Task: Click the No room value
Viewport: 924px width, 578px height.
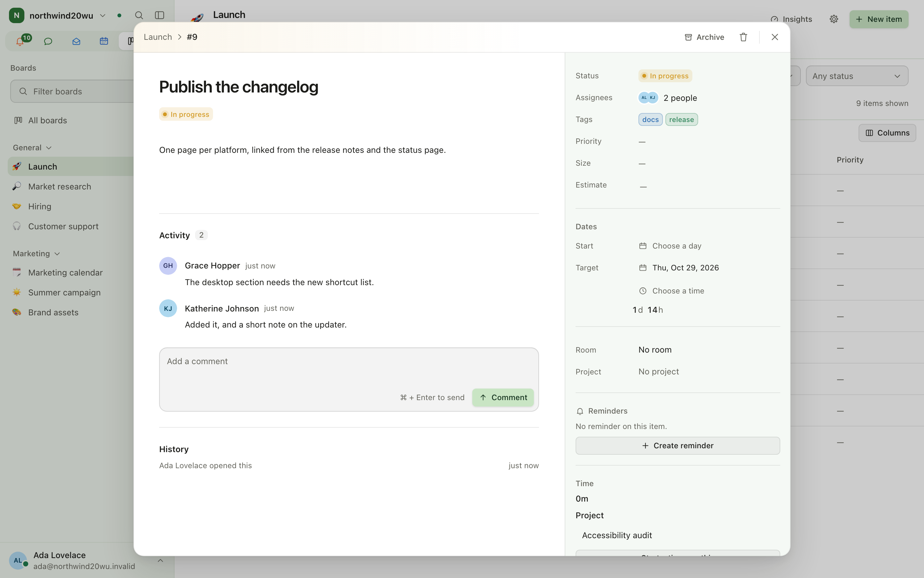Action: 655,350
